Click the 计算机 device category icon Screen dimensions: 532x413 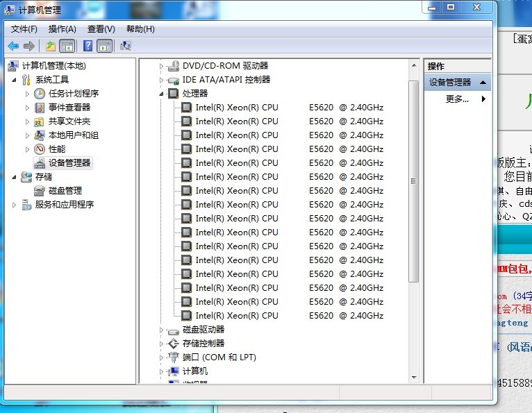click(174, 371)
